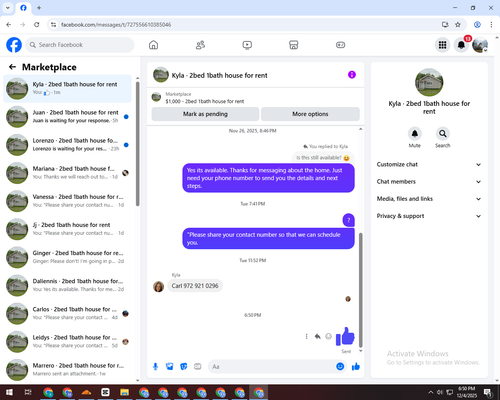Open the Gaming icon in top navigation
Screen dimensions: 500x400
[340, 45]
